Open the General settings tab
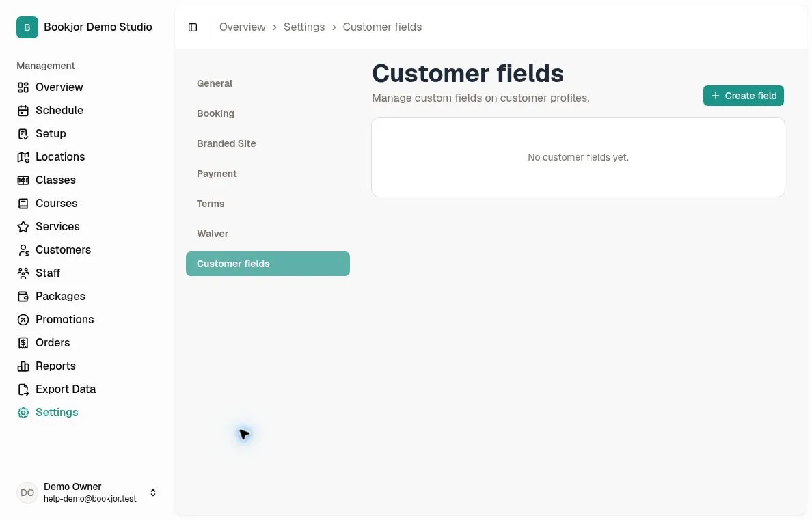 (x=268, y=84)
